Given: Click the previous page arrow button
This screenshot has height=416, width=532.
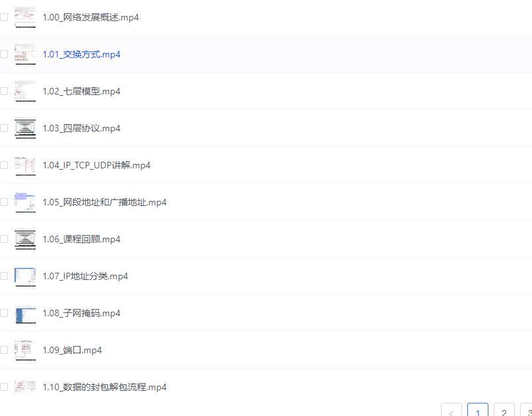Looking at the screenshot, I should [x=451, y=411].
